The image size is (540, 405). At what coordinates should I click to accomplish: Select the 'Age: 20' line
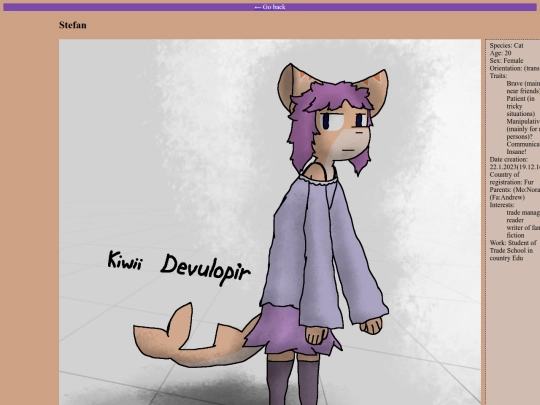500,53
